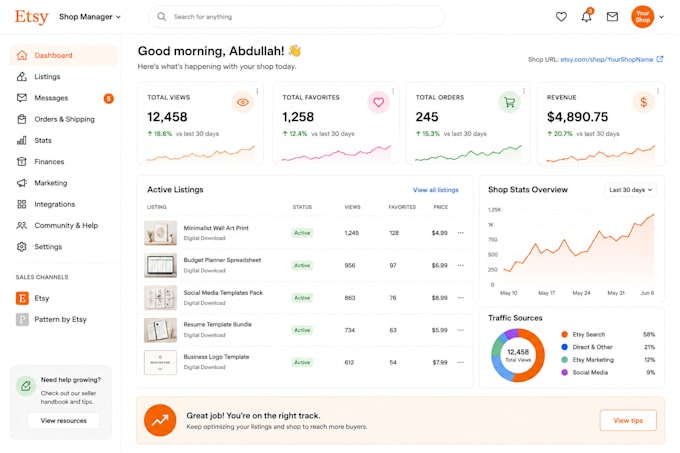680x453 pixels.
Task: Open Budget Planner Spreadsheet thumbnail
Action: [160, 265]
